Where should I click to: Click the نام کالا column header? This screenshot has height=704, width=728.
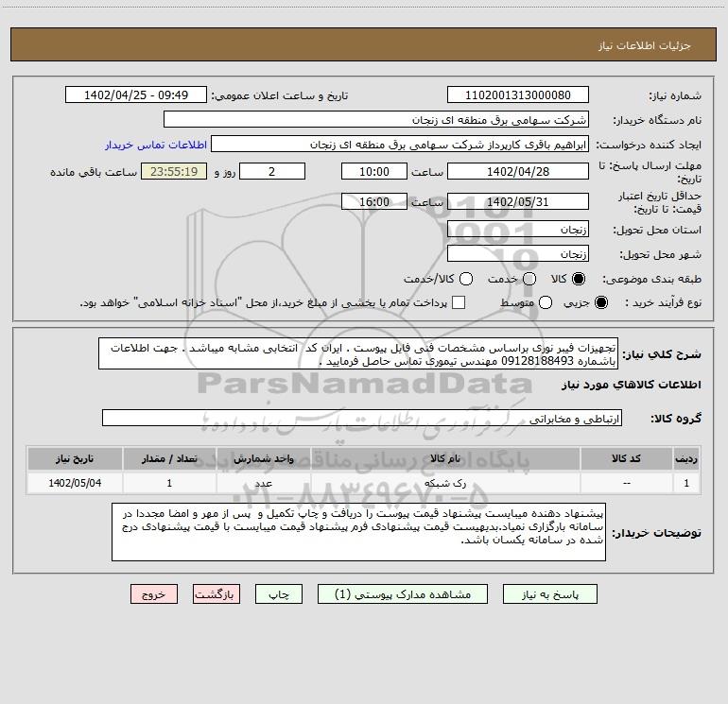[x=444, y=459]
